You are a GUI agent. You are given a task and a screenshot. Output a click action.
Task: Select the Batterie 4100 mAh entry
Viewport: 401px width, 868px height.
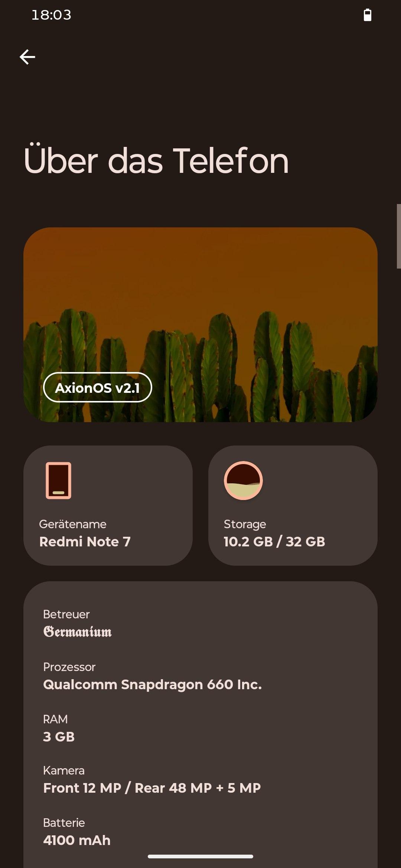click(200, 832)
